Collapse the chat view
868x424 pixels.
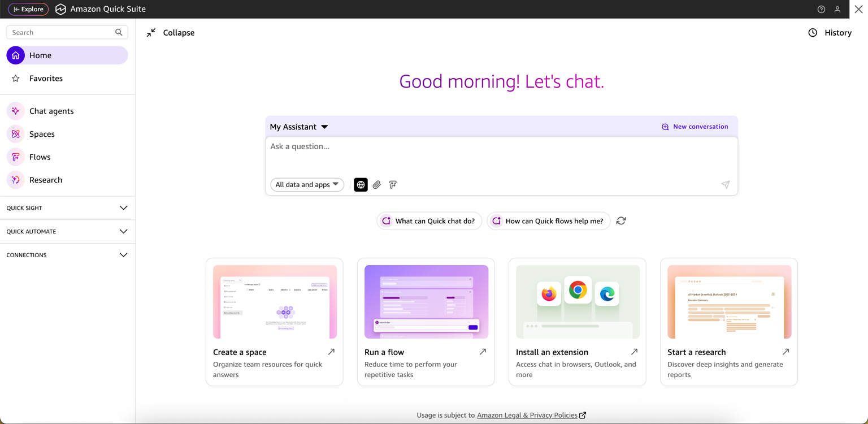(170, 33)
